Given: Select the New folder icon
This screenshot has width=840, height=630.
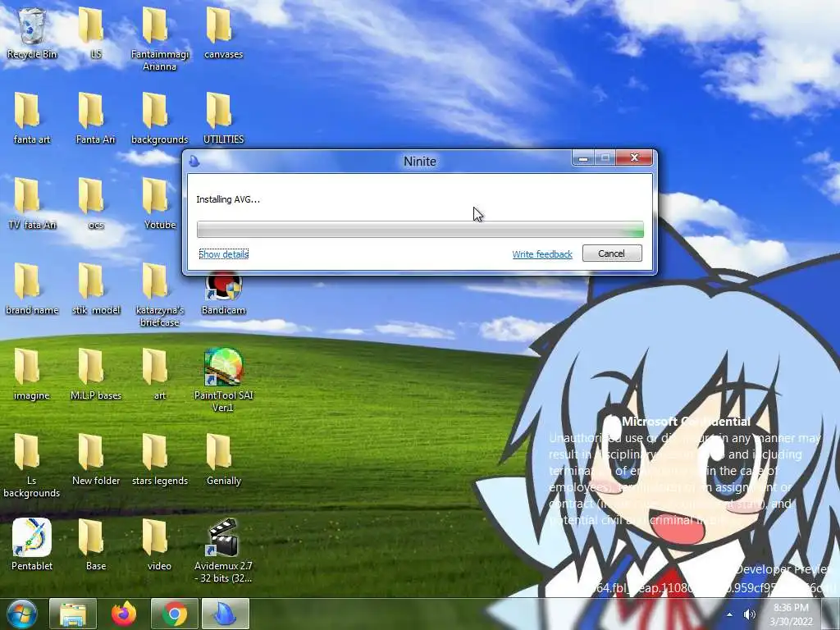Looking at the screenshot, I should click(95, 459).
